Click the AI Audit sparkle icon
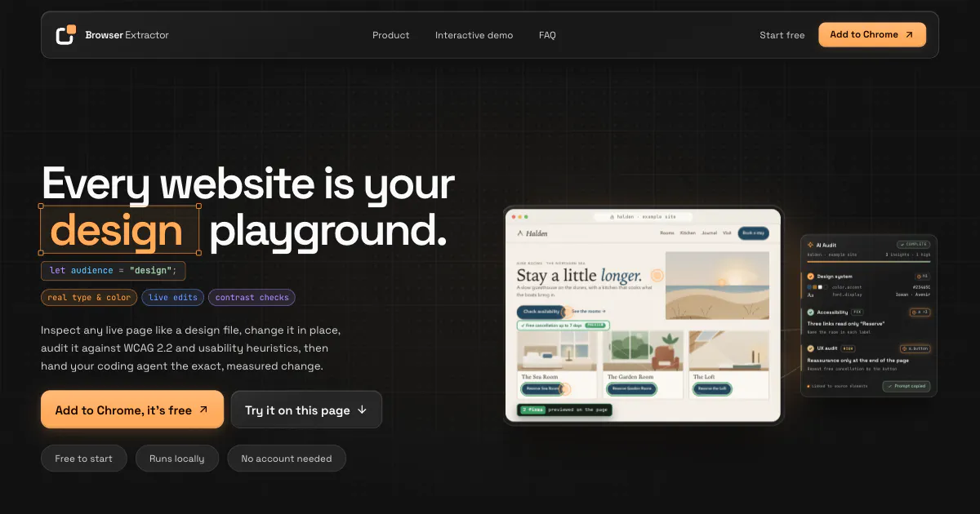 (x=810, y=245)
